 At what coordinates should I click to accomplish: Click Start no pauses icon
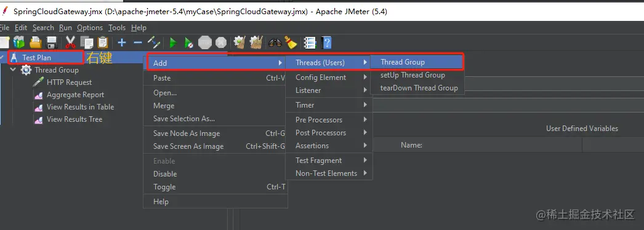click(188, 42)
